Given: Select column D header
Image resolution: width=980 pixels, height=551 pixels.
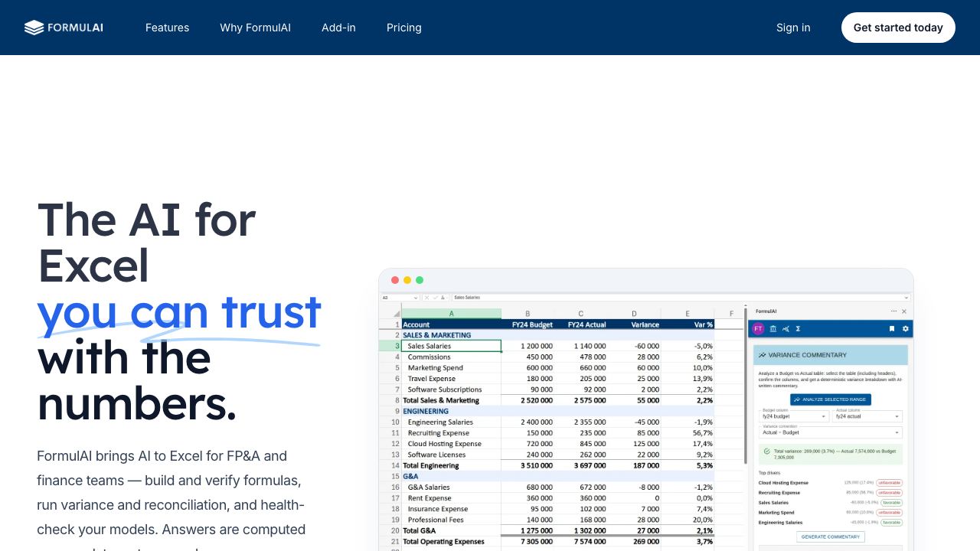Looking at the screenshot, I should (634, 314).
